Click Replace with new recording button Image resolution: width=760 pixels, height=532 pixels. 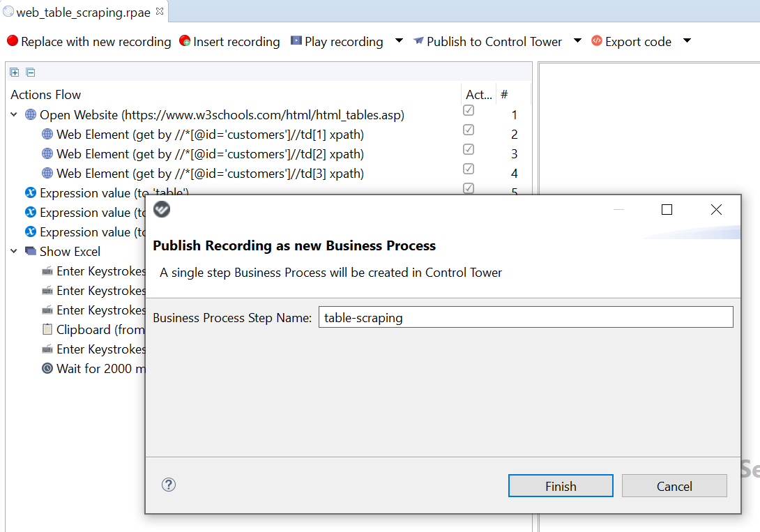[89, 42]
